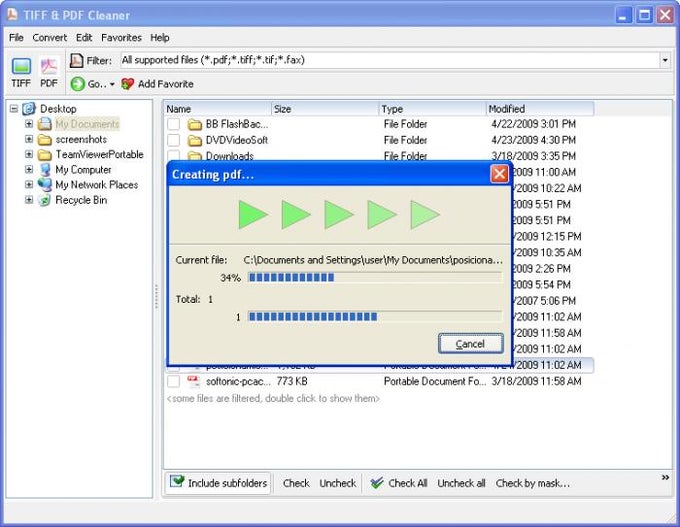Open the Help menu
This screenshot has height=527, width=680.
[160, 38]
